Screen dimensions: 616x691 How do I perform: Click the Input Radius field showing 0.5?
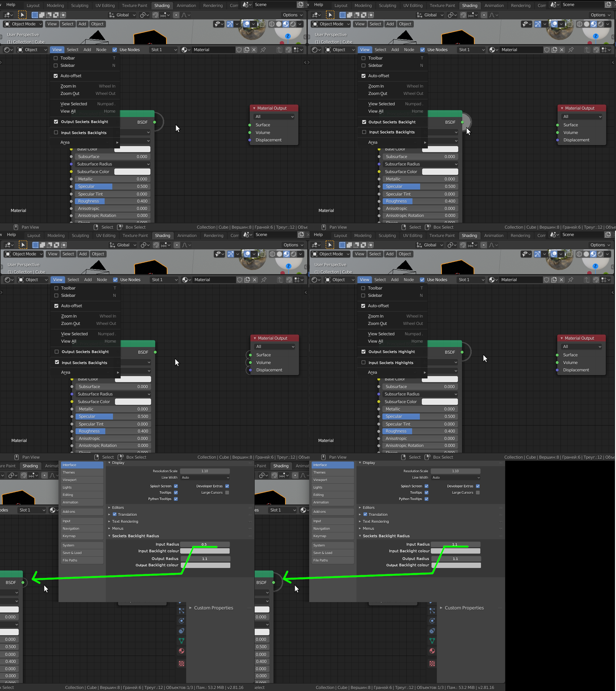[205, 544]
